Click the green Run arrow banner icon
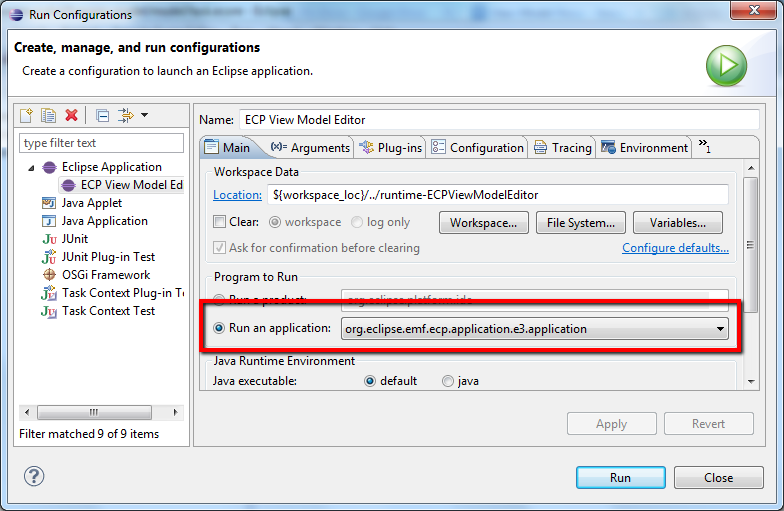This screenshot has height=511, width=784. (726, 66)
